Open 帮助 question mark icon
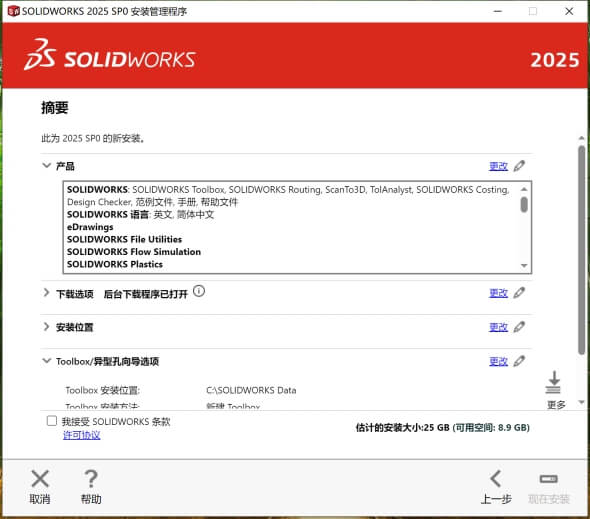 (91, 479)
